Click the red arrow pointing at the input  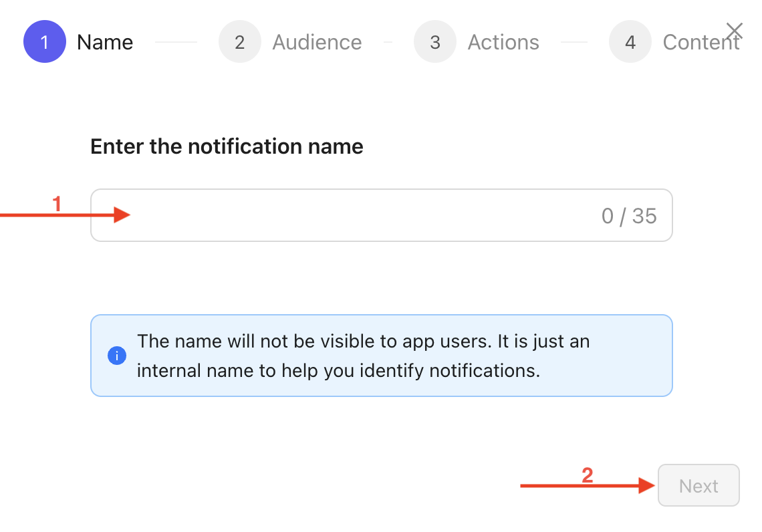(x=67, y=215)
